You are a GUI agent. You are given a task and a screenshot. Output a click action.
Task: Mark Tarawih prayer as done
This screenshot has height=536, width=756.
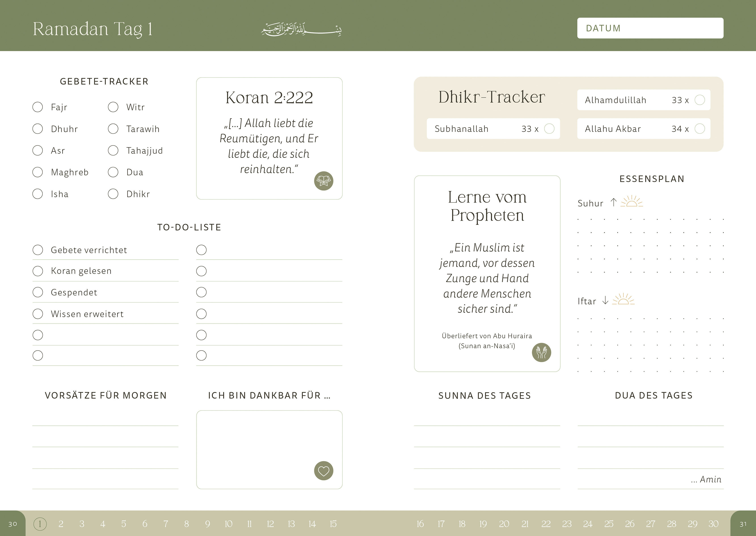pos(113,129)
